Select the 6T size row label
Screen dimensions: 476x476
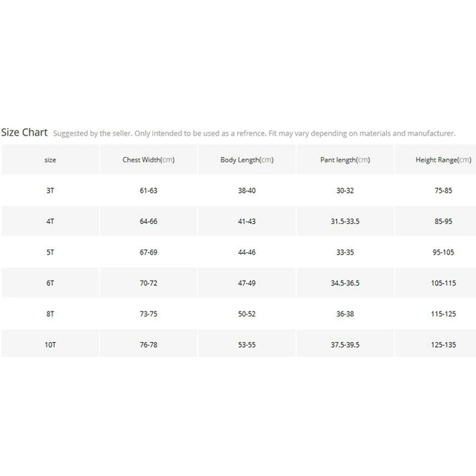50,283
